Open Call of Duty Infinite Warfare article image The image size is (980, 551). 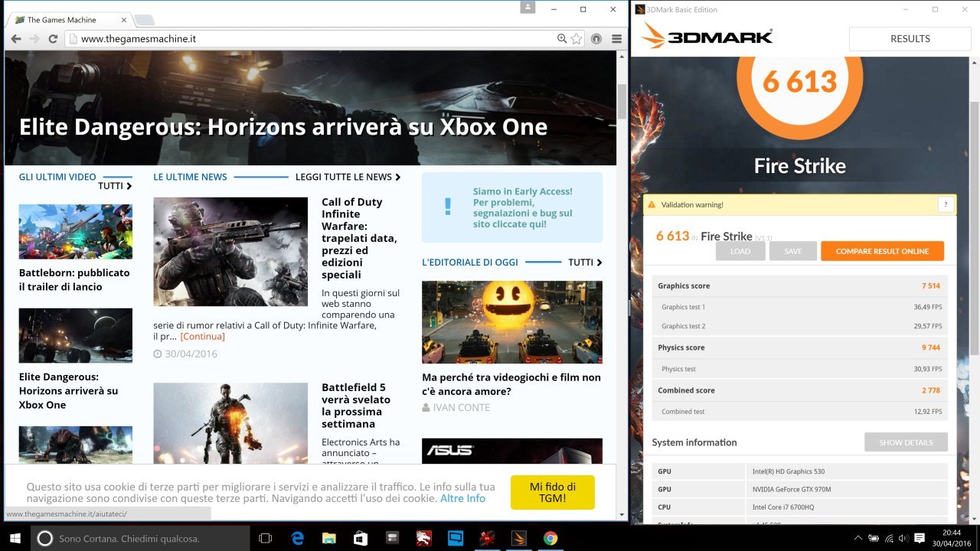[x=230, y=252]
